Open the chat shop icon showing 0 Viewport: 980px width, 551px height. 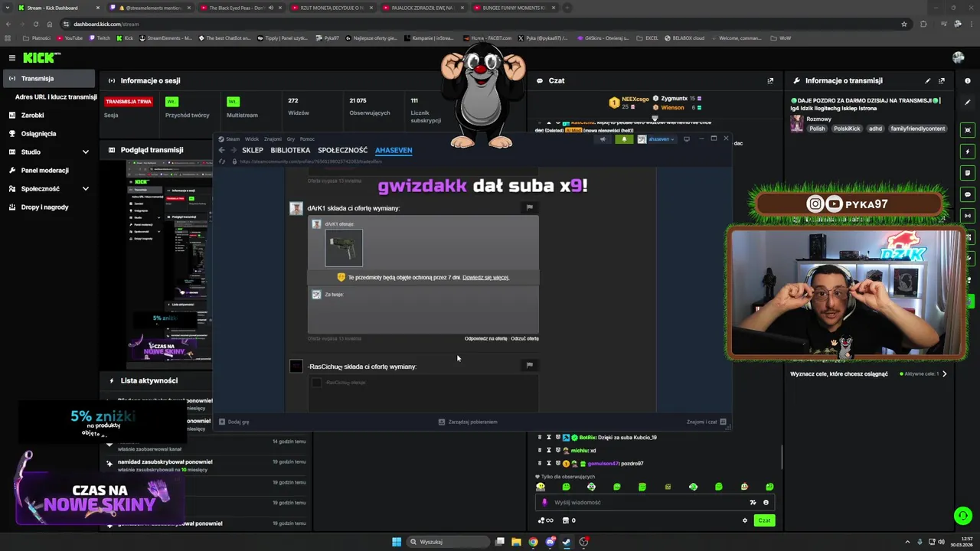pyautogui.click(x=569, y=520)
